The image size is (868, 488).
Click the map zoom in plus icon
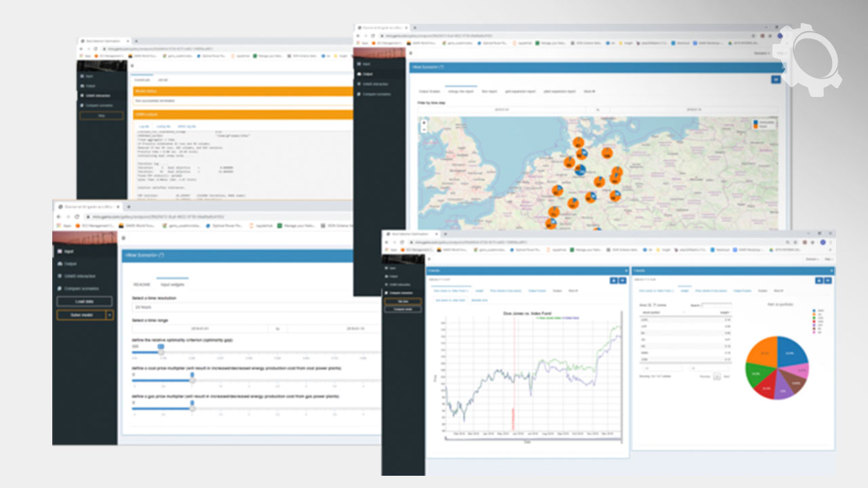point(425,122)
